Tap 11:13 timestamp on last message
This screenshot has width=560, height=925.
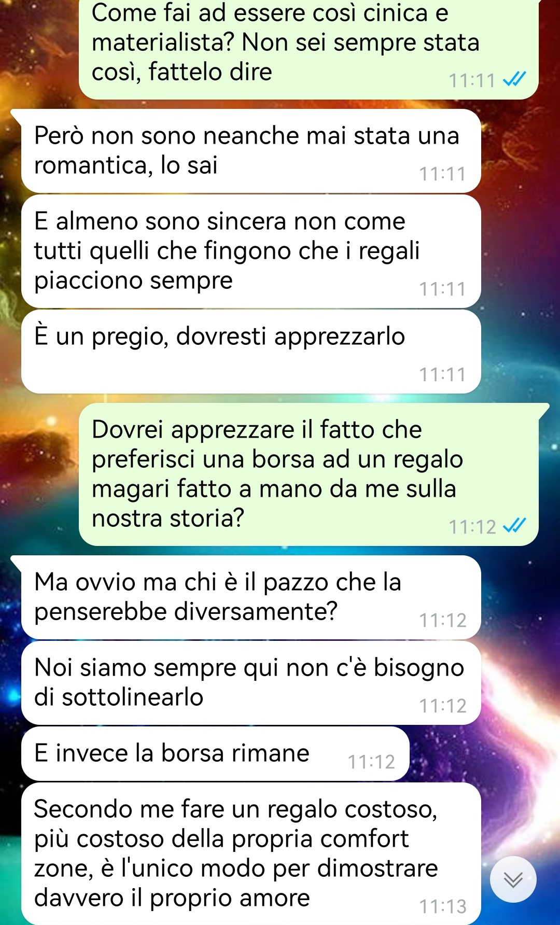click(x=443, y=906)
